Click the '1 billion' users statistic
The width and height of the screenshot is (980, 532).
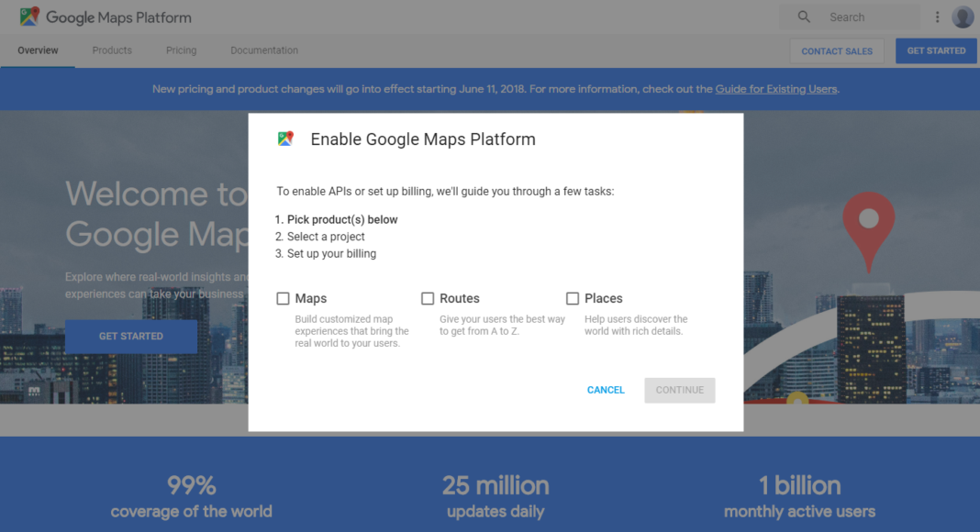(799, 485)
